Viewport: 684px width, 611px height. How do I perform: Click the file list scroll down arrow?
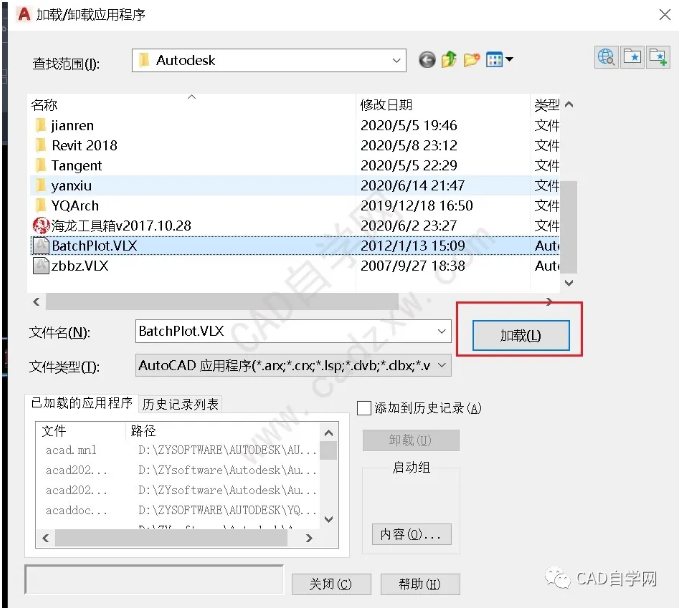[568, 283]
